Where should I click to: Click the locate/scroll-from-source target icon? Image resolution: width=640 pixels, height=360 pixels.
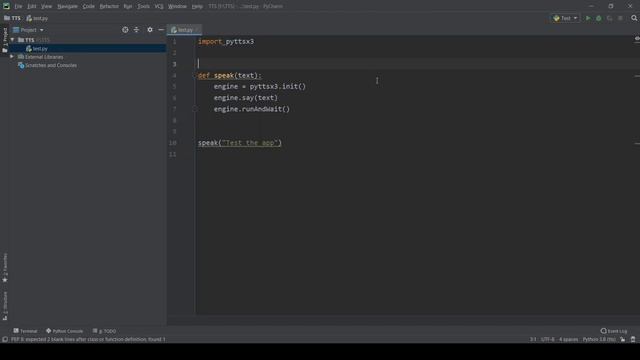[x=125, y=30]
